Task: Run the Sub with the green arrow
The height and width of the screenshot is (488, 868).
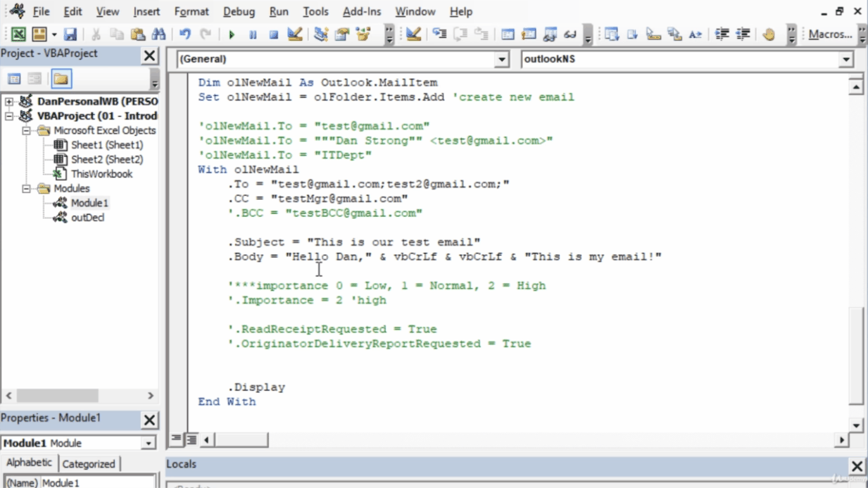Action: point(232,34)
